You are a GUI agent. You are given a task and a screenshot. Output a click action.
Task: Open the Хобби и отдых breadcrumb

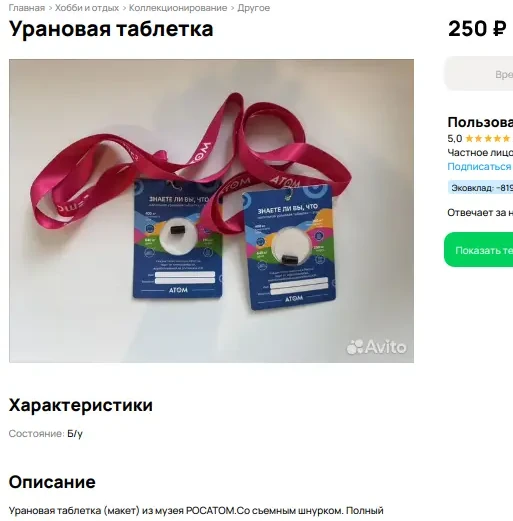[87, 8]
